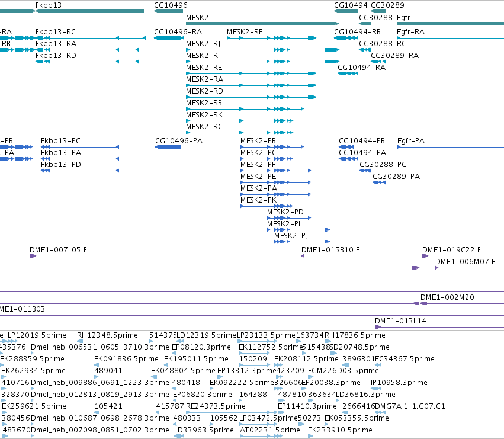Select the DME1-006M07.F clone label
This screenshot has height=439, width=504.
click(465, 262)
